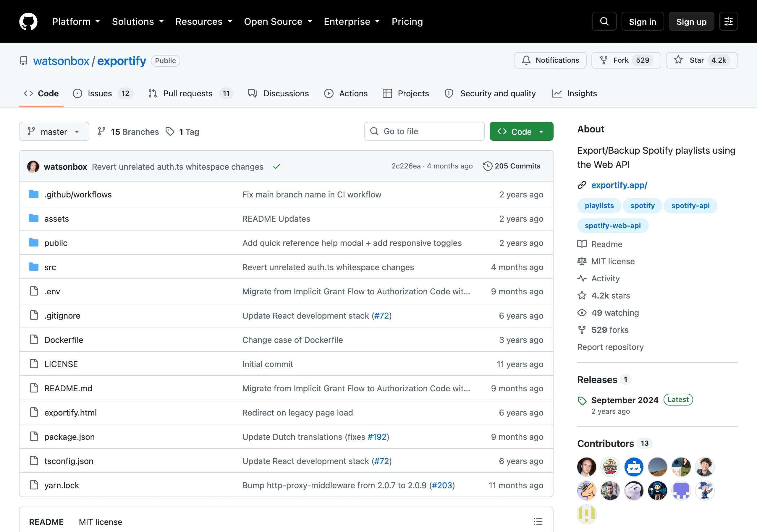Open the 2c226ea commit hash
This screenshot has width=757, height=532.
click(x=406, y=166)
